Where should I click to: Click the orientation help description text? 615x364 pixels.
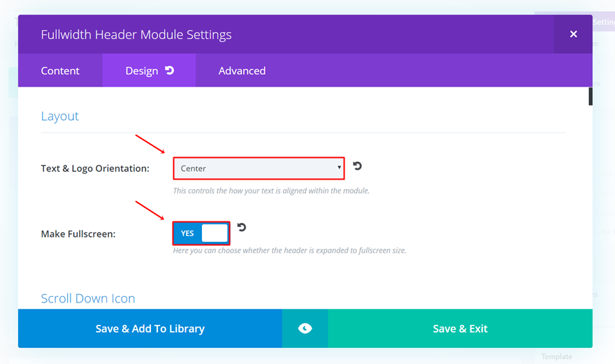pyautogui.click(x=271, y=191)
